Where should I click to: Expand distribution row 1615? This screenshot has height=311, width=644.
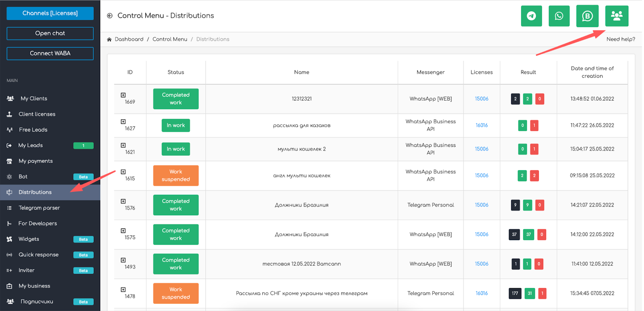click(x=123, y=172)
